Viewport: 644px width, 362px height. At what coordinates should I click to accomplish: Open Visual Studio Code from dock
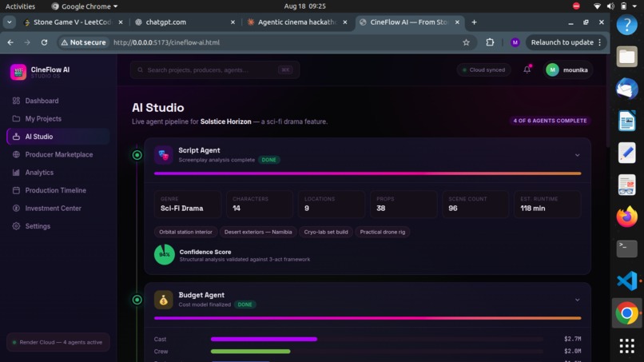[626, 281]
